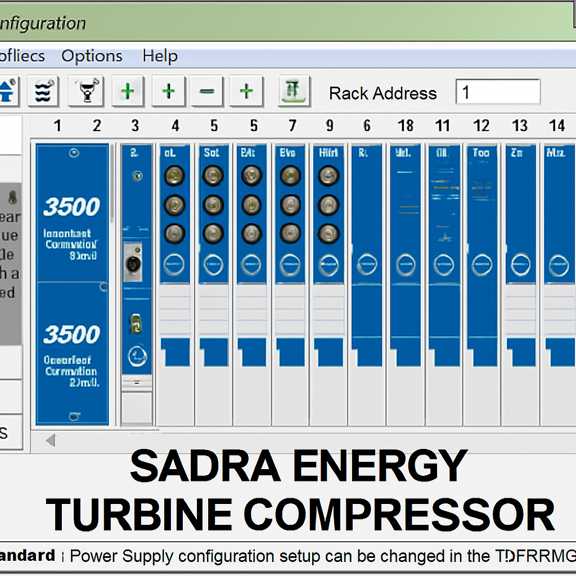Click the first green plus toolbar button
Image resolution: width=576 pixels, height=576 pixels.
pyautogui.click(x=127, y=91)
